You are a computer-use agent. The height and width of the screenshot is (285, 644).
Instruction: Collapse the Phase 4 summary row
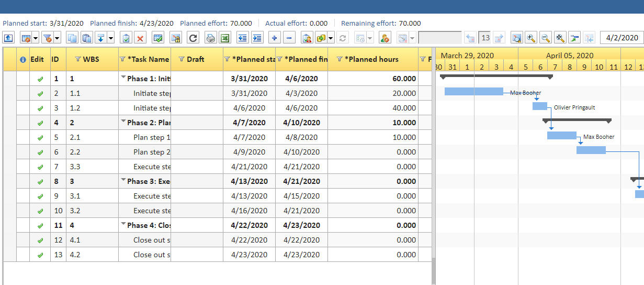click(123, 224)
